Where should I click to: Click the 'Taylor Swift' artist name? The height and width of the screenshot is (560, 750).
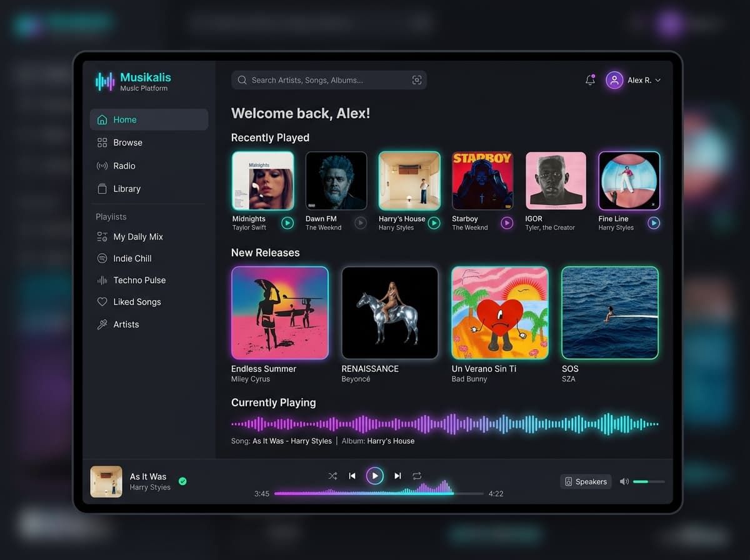pos(249,227)
